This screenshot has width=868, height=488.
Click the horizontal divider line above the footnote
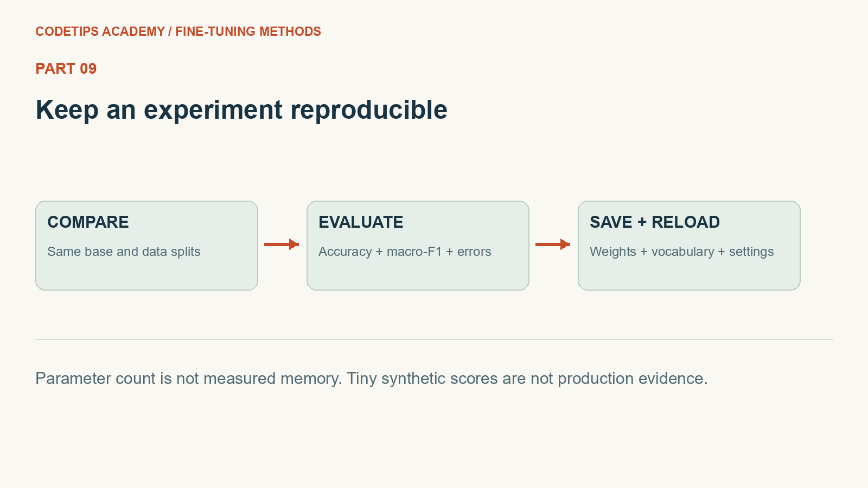434,339
